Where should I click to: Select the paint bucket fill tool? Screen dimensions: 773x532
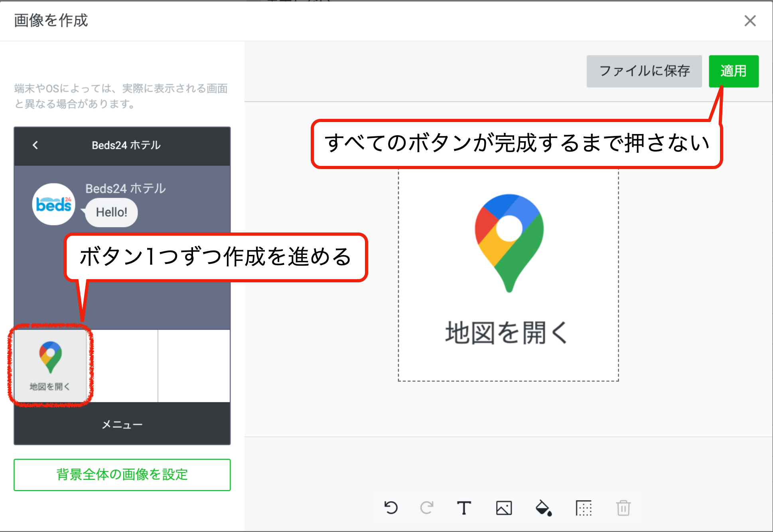click(x=543, y=508)
